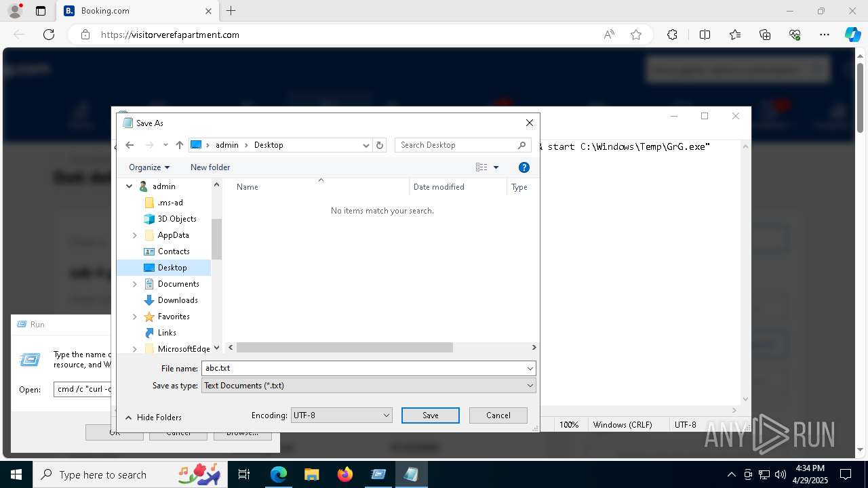868x488 pixels.
Task: Click volume icon in system tray
Action: (780, 474)
